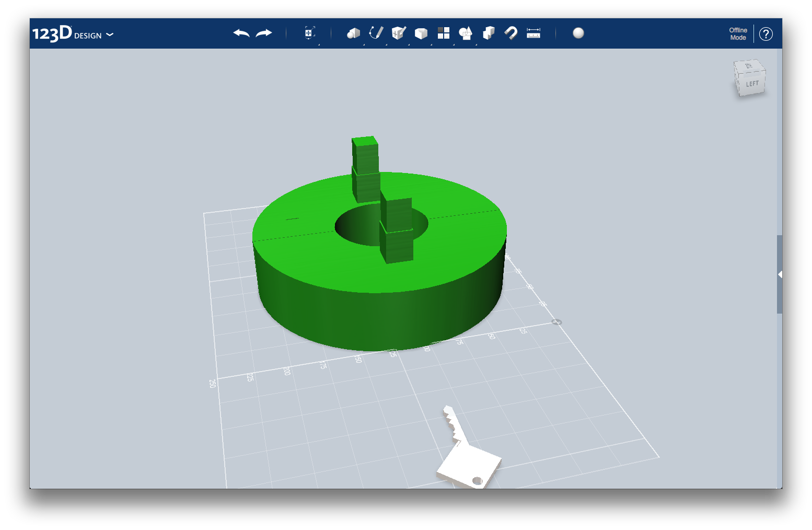The width and height of the screenshot is (812, 530).
Task: Open the Combine tool
Action: coord(489,33)
